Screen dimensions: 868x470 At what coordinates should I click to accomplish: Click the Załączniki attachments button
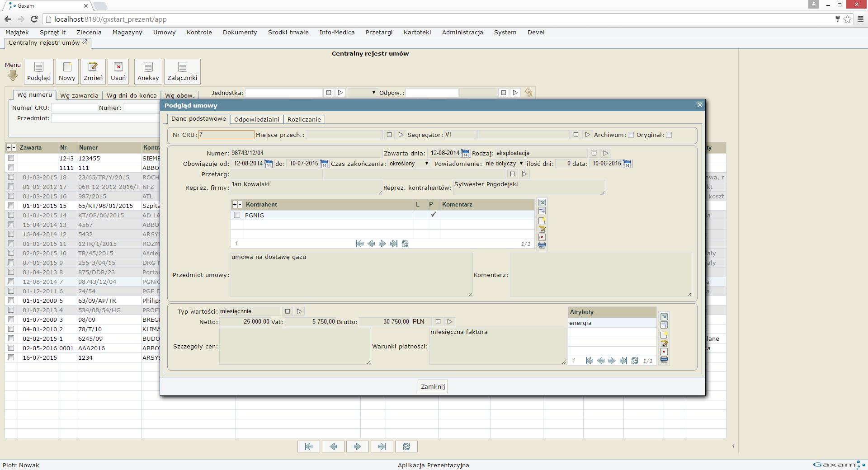pyautogui.click(x=182, y=71)
